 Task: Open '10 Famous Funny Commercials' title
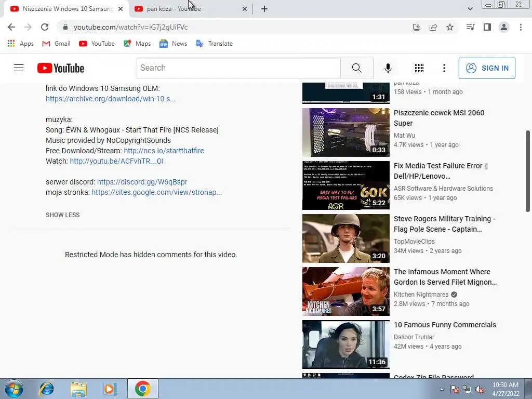(x=445, y=325)
